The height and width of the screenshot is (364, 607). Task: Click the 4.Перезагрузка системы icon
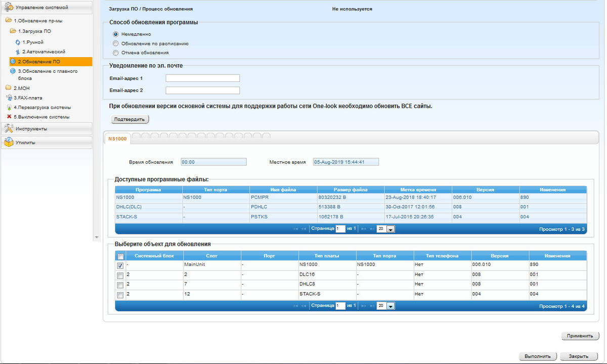[x=9, y=107]
